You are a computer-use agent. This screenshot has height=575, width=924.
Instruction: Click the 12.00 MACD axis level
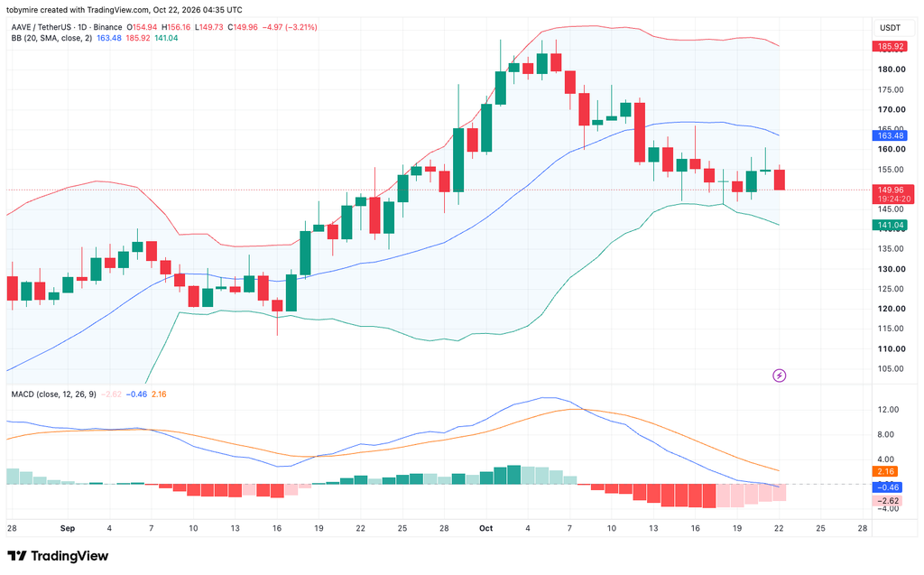pos(888,409)
